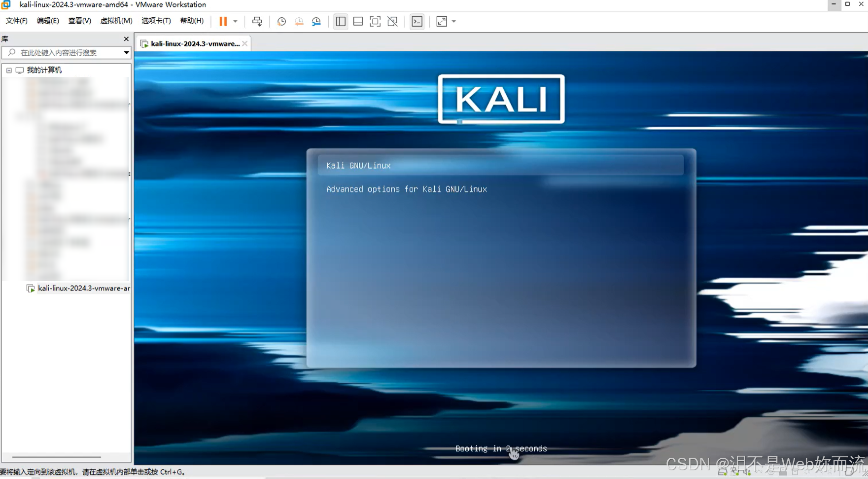
Task: Open the 帮助(H) menu
Action: (192, 21)
